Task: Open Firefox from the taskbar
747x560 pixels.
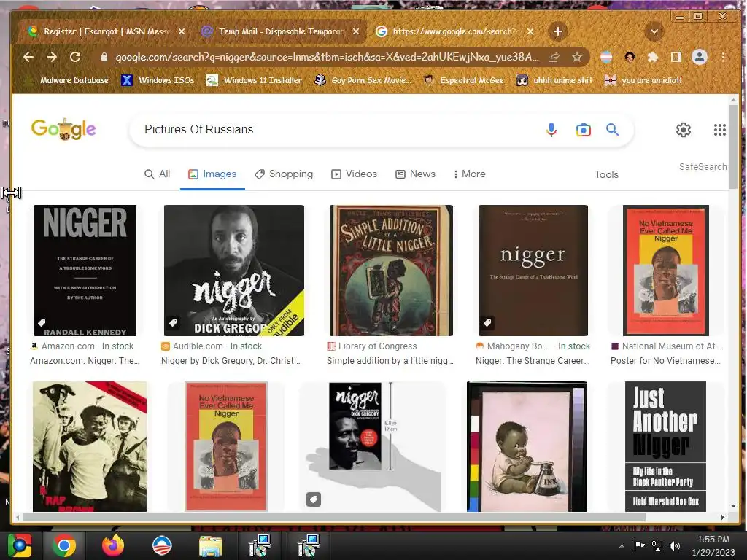Action: click(113, 545)
